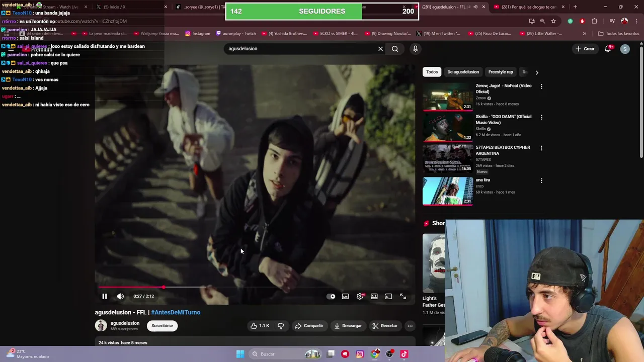Seek on the red video progress bar
This screenshot has width=644, height=362.
pos(255,288)
